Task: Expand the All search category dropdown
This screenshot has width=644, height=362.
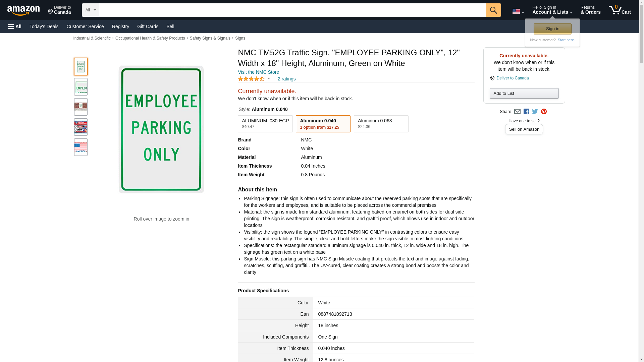Action: point(90,10)
